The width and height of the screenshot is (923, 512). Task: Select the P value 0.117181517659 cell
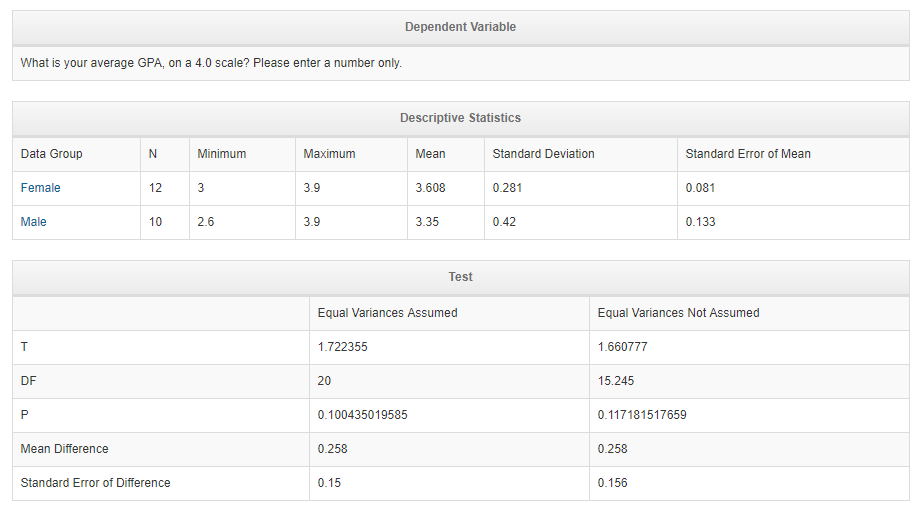(x=749, y=415)
